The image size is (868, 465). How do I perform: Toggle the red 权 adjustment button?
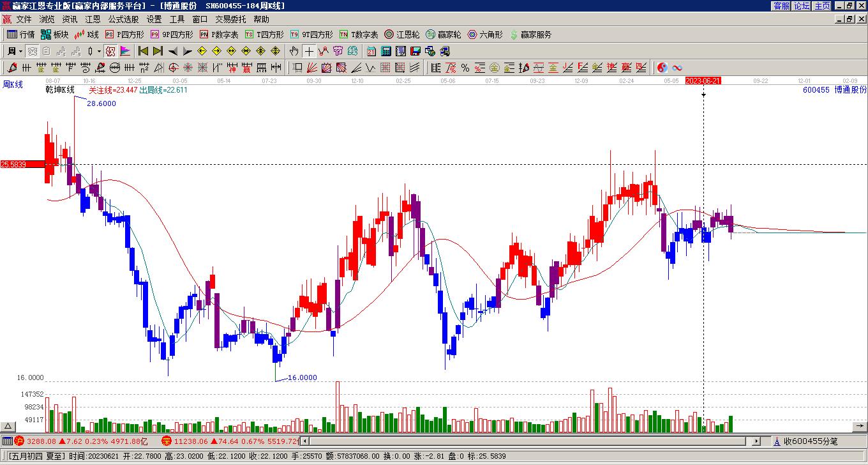click(110, 51)
